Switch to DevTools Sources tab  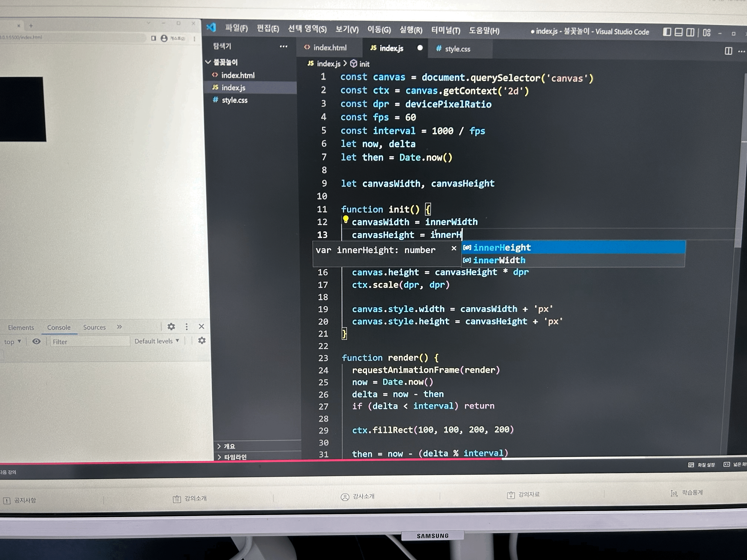(x=94, y=327)
